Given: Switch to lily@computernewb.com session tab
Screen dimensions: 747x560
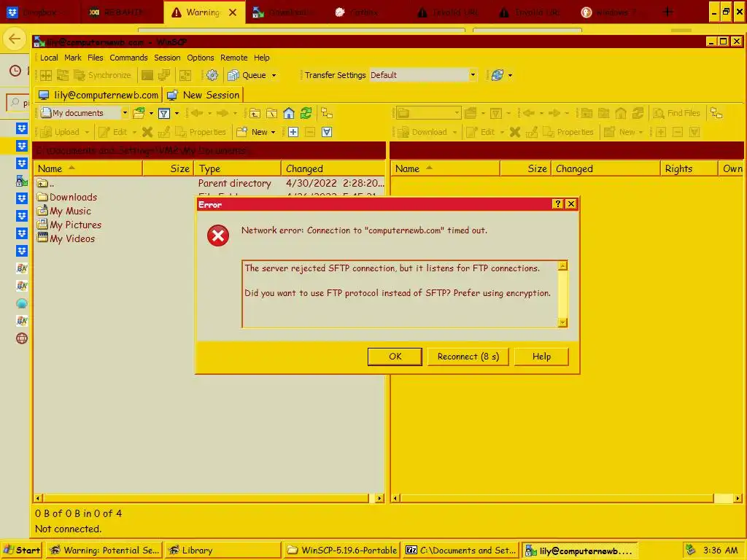Looking at the screenshot, I should 98,95.
